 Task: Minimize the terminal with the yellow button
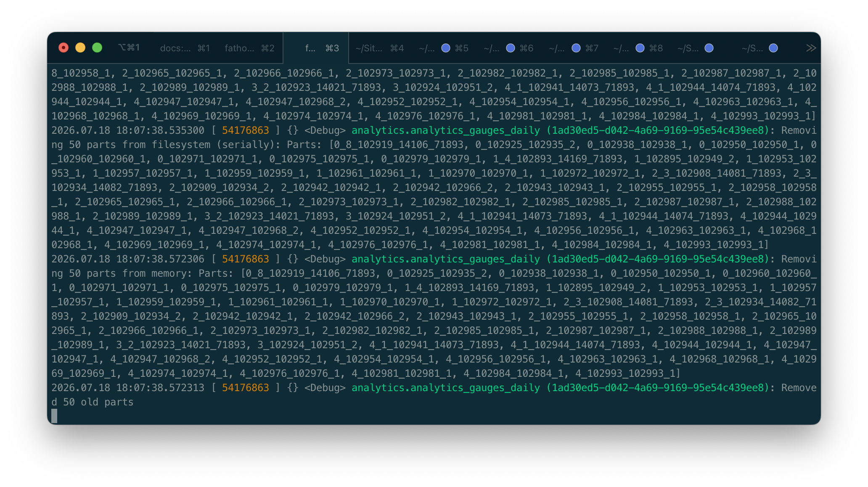[80, 48]
